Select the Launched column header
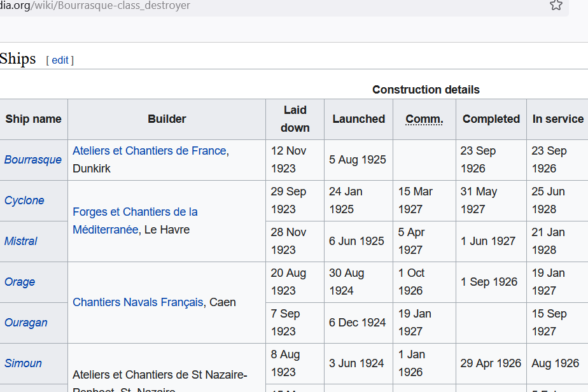Viewport: 588px width, 392px height. (x=359, y=119)
